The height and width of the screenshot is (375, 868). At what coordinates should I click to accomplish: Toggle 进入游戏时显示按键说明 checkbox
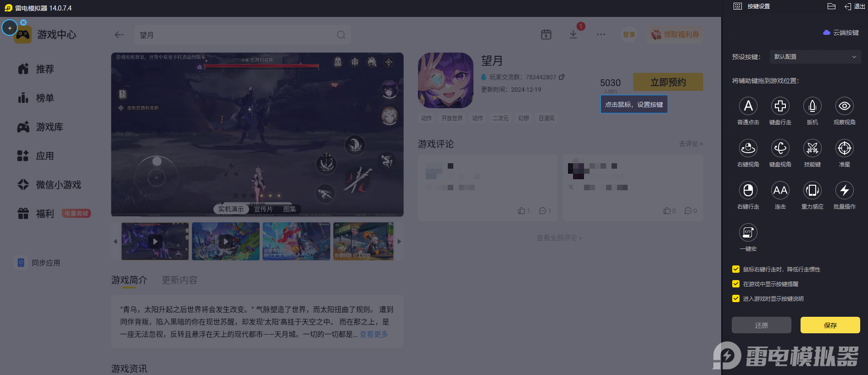(736, 298)
